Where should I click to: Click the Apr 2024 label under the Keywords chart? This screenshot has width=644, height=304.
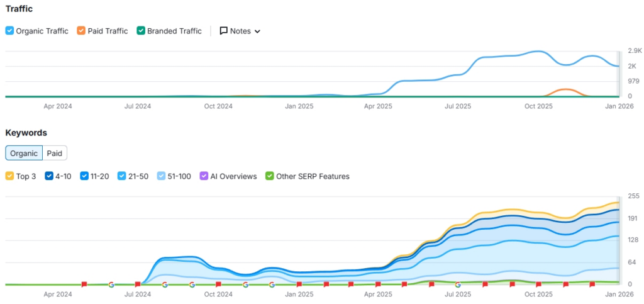pos(58,295)
